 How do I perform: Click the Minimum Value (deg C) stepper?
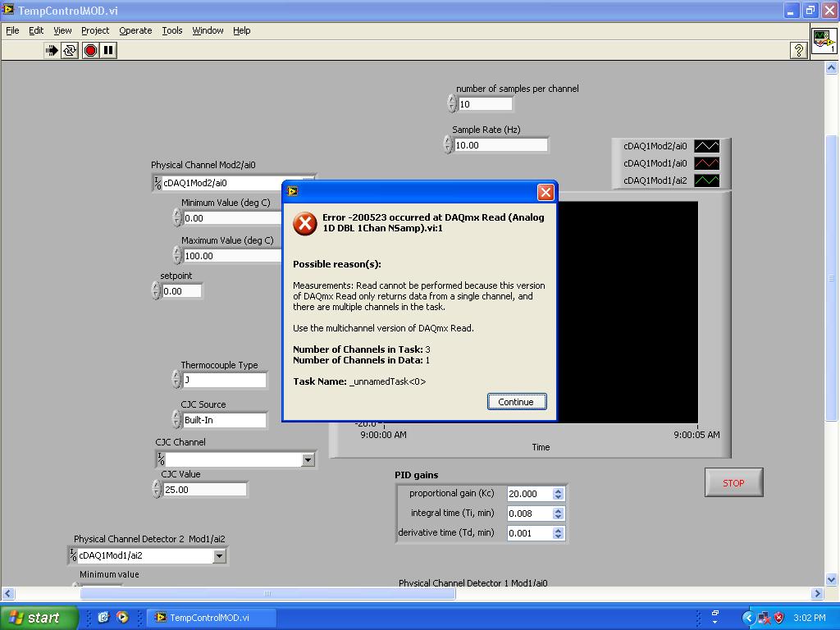177,217
